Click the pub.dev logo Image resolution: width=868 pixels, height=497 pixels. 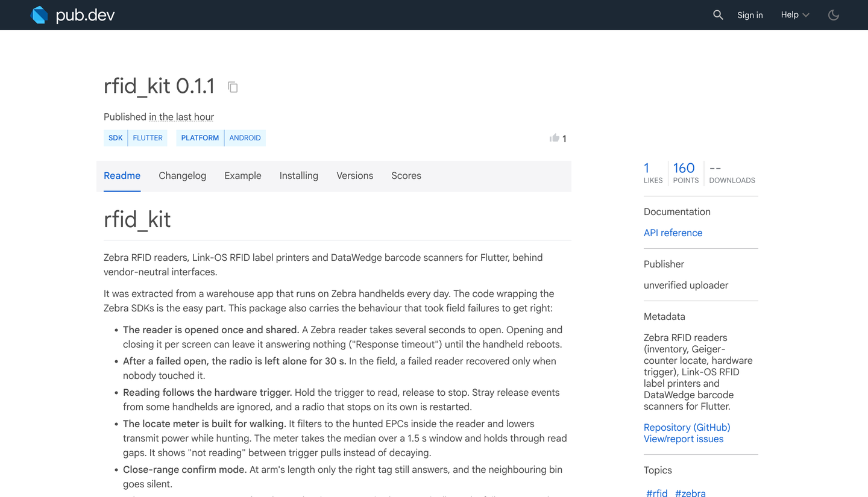72,15
